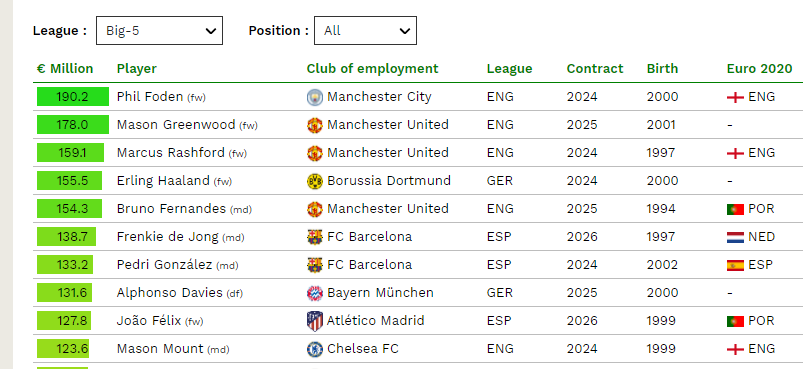Click the Euro 2020 column header
The height and width of the screenshot is (369, 803).
click(759, 69)
